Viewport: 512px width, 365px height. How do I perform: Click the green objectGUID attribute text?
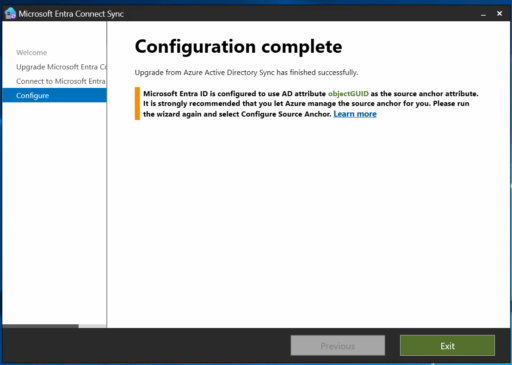tap(348, 94)
